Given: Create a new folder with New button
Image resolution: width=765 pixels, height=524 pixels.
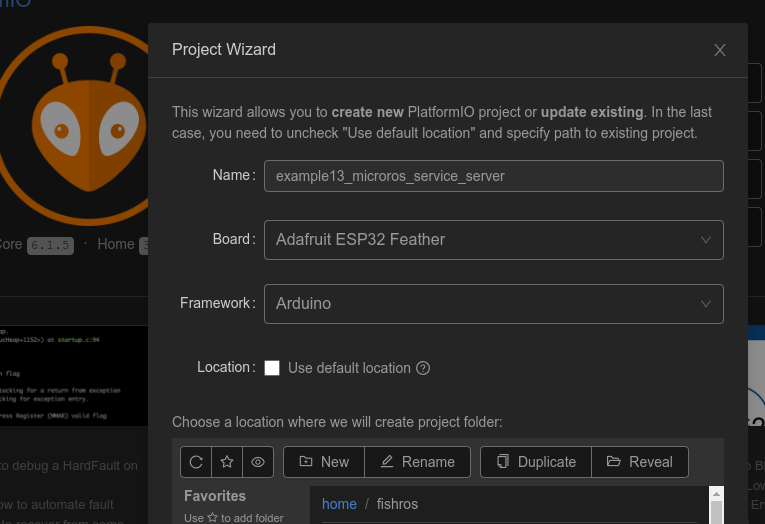Looking at the screenshot, I should pyautogui.click(x=324, y=462).
